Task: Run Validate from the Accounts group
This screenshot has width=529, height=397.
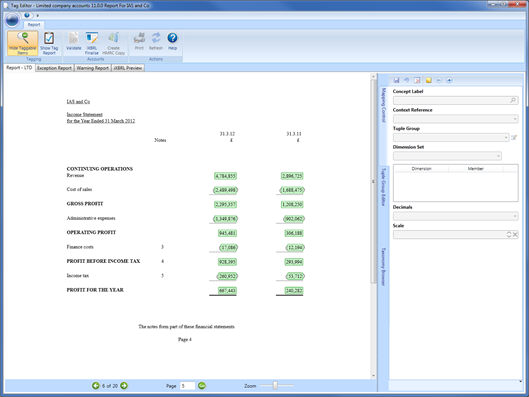Action: (74, 41)
